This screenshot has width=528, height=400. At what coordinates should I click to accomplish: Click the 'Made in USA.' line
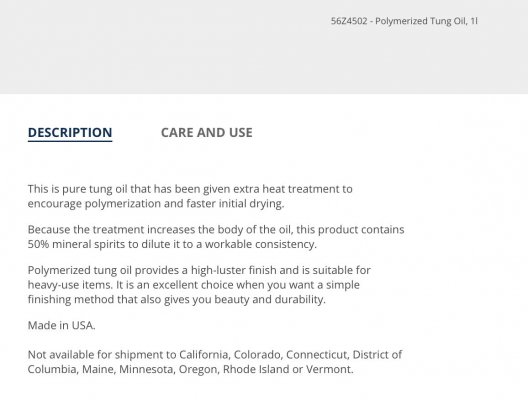(x=61, y=325)
